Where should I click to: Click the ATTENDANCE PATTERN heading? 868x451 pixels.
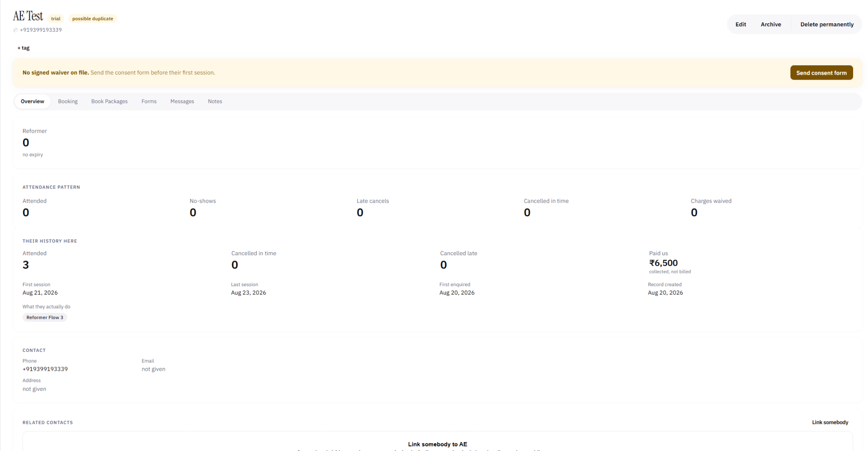[x=51, y=187]
